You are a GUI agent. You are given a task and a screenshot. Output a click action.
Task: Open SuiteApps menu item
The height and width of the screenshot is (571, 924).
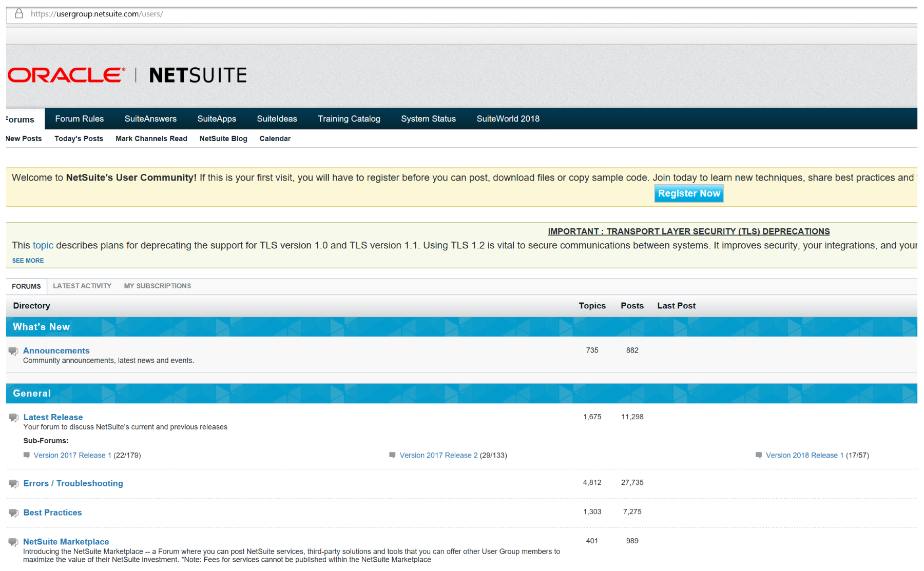217,119
